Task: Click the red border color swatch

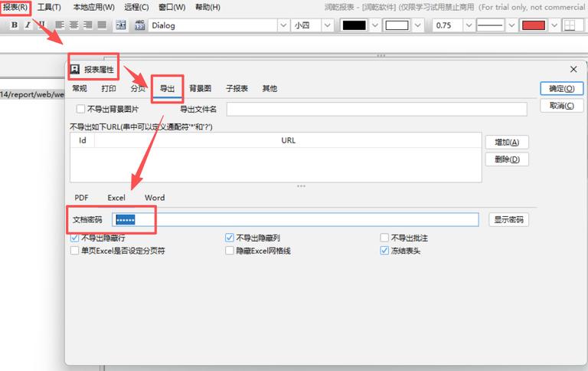Action: coord(533,25)
